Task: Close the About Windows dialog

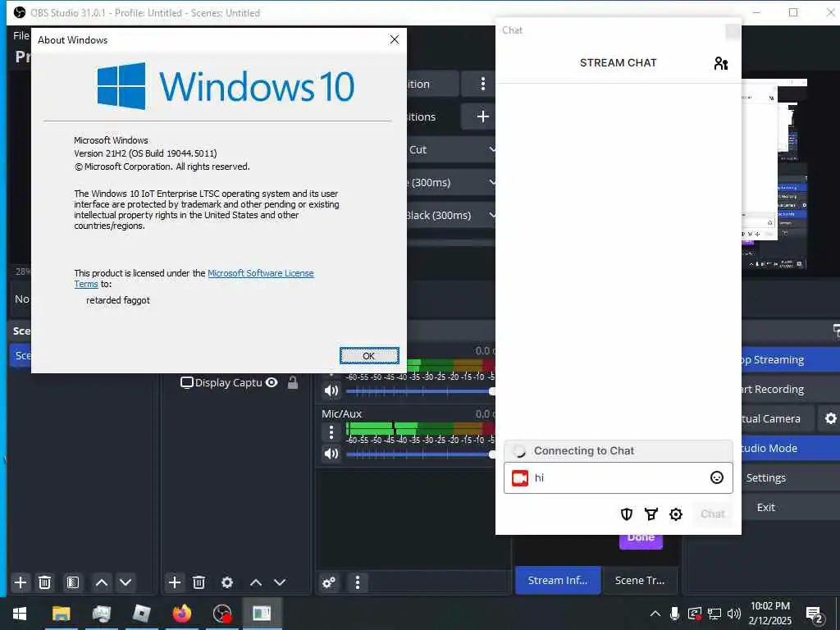Action: [395, 39]
